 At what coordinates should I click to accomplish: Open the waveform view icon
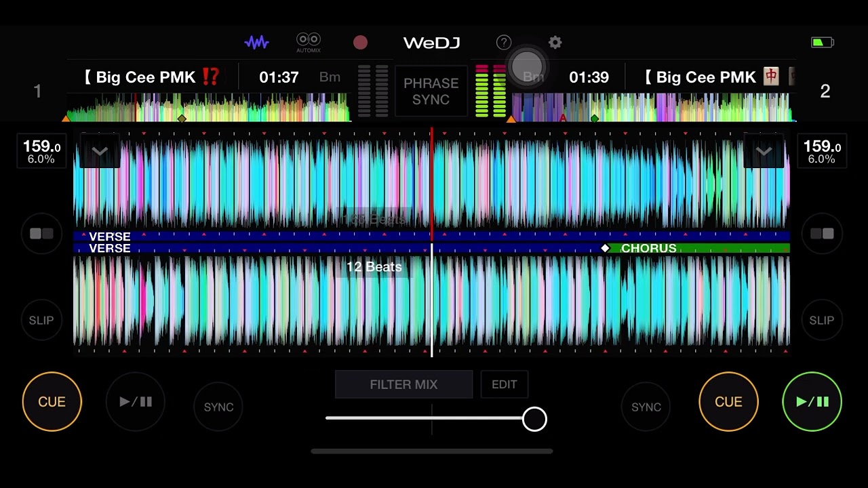point(257,43)
